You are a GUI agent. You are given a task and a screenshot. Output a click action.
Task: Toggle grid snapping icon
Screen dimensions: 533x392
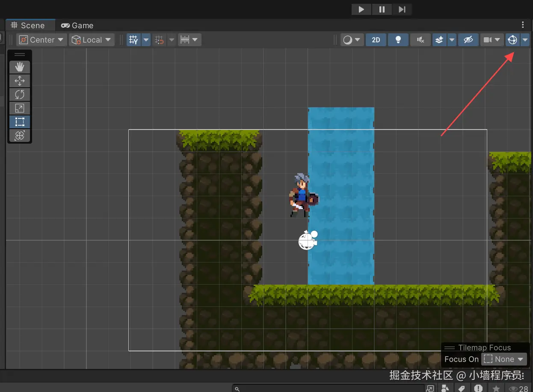(x=160, y=40)
